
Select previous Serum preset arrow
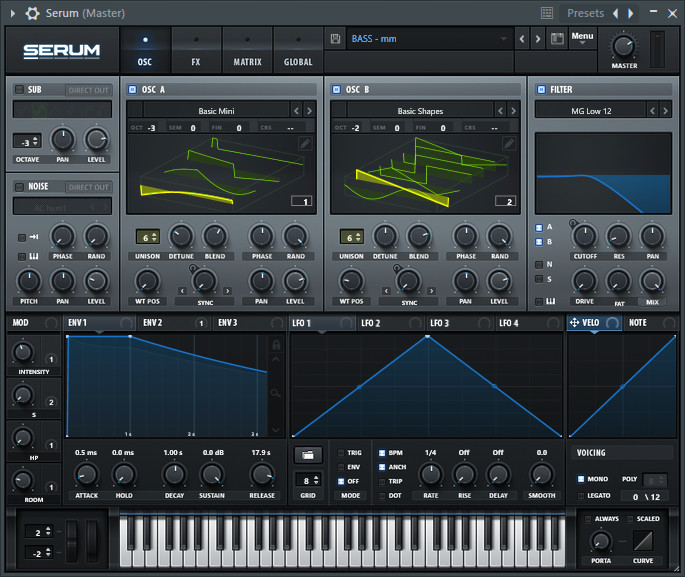pyautogui.click(x=522, y=39)
